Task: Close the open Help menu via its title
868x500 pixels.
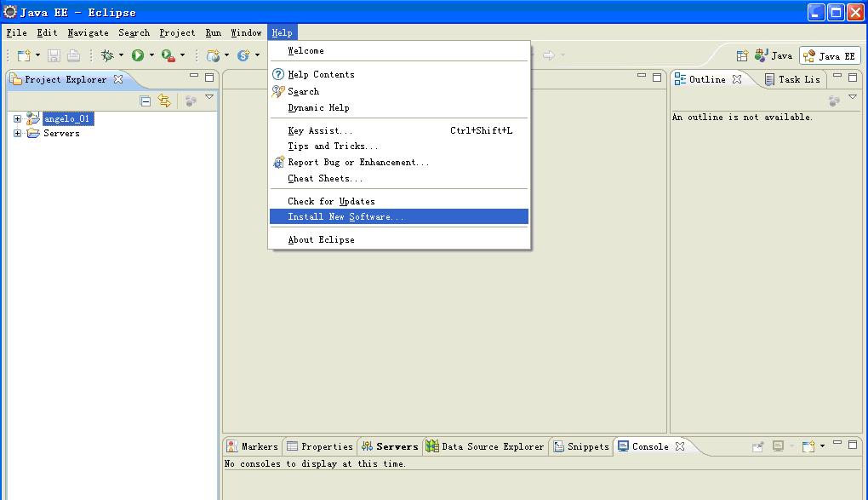Action: click(x=282, y=32)
